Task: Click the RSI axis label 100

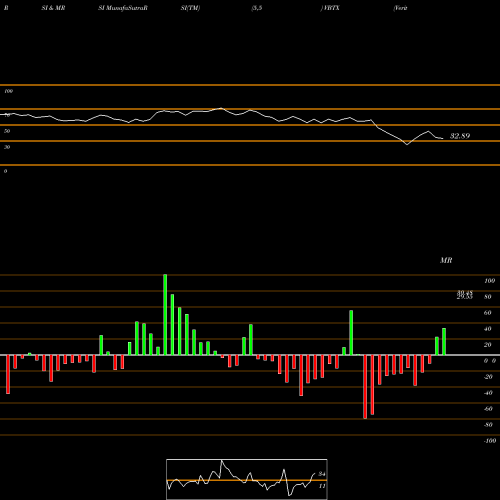Action: click(x=8, y=91)
